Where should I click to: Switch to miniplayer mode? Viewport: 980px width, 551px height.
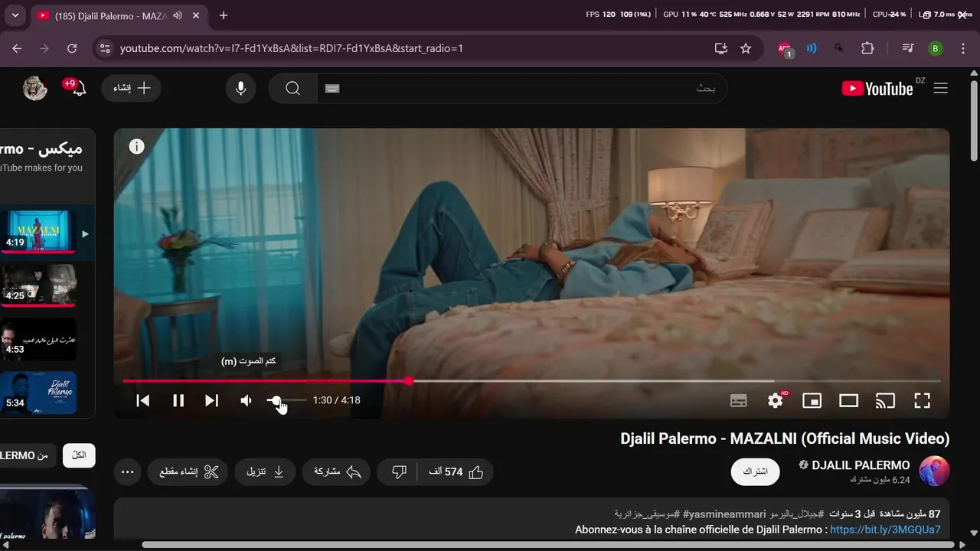pyautogui.click(x=812, y=400)
